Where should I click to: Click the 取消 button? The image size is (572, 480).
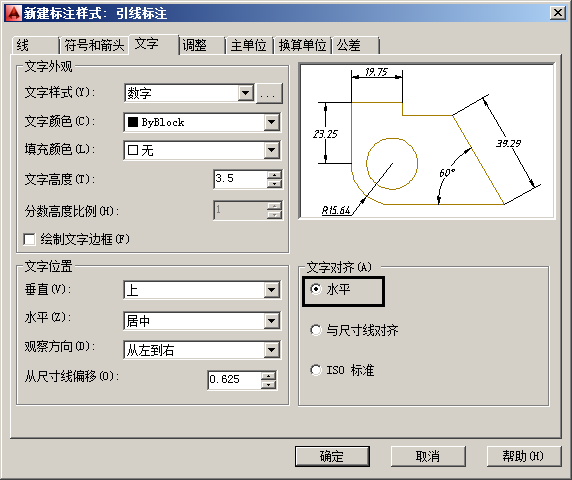[x=428, y=456]
